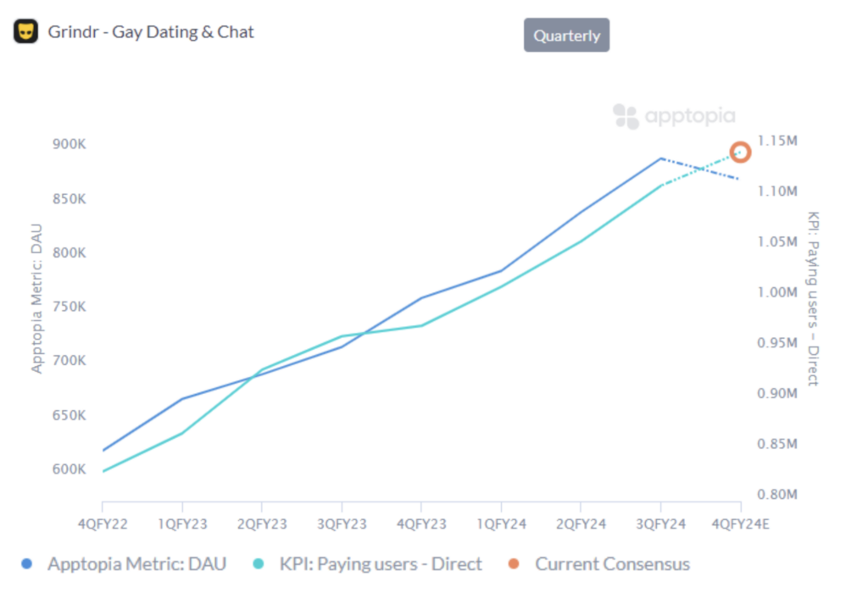Select the 4QFY22 x-axis label
This screenshot has width=868, height=593.
(x=103, y=524)
